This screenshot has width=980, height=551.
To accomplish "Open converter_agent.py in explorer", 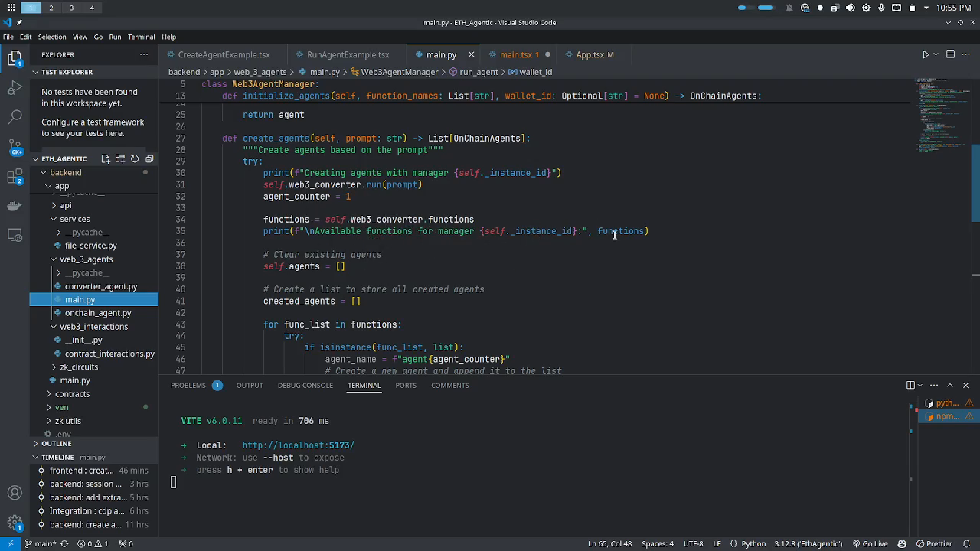I will (x=101, y=286).
